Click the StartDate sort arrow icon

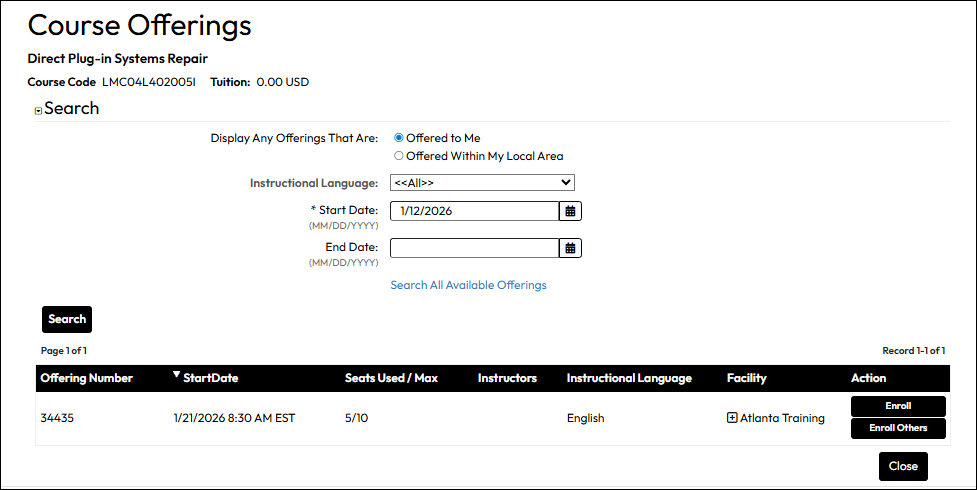(177, 376)
